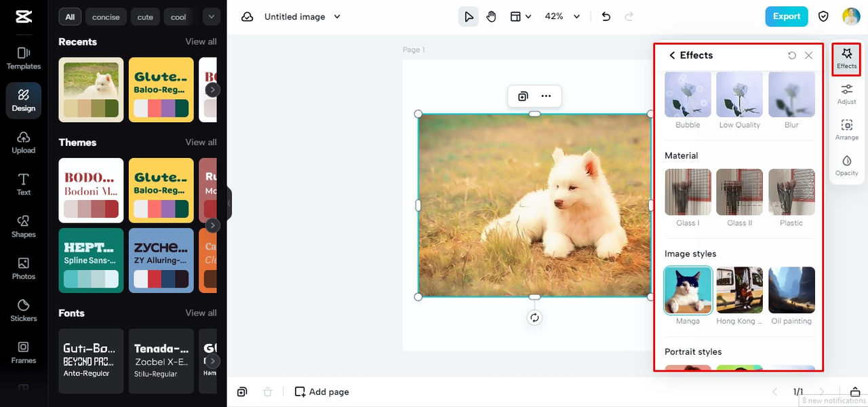Click the Export button
Image resolution: width=868 pixels, height=407 pixels.
click(x=787, y=16)
